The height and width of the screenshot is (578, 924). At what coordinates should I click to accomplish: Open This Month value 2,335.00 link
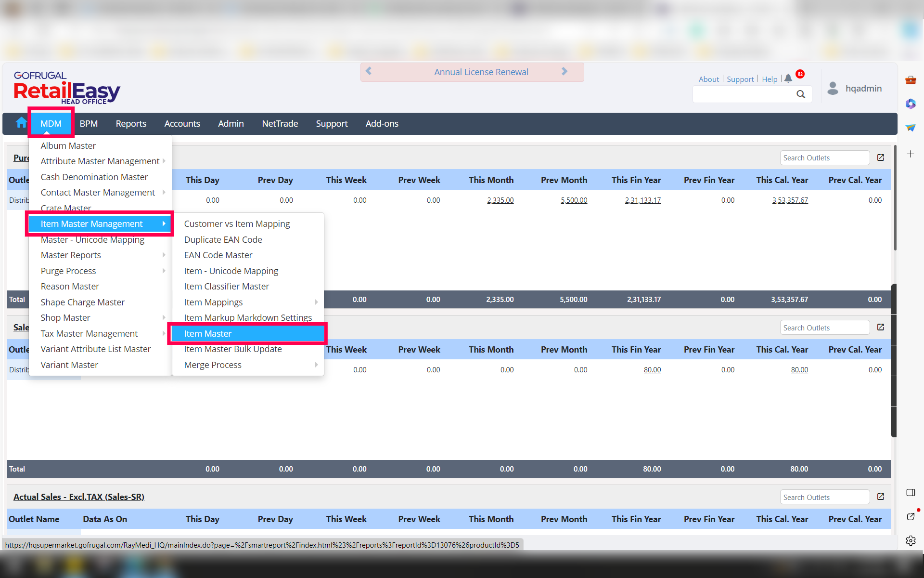[x=500, y=200]
